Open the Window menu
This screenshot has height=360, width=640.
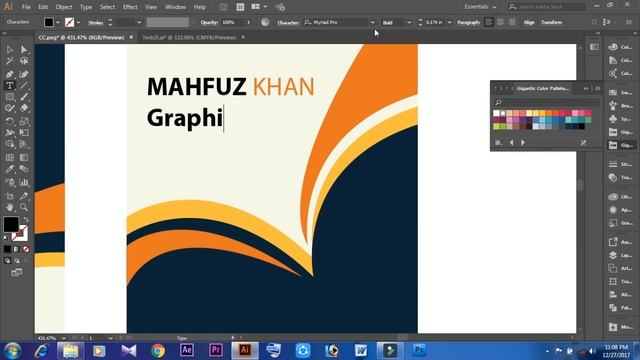pos(176,7)
